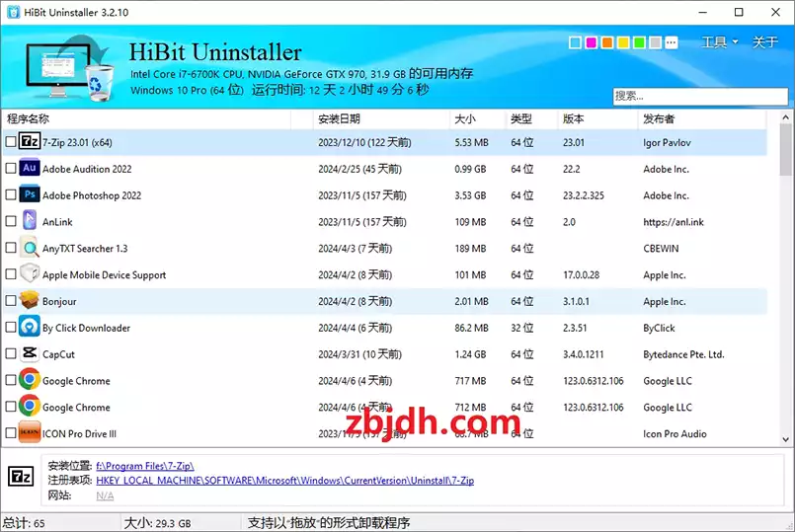Screen dimensions: 795x532
Task: Click the scrollbar down arrow
Action: pos(785,439)
